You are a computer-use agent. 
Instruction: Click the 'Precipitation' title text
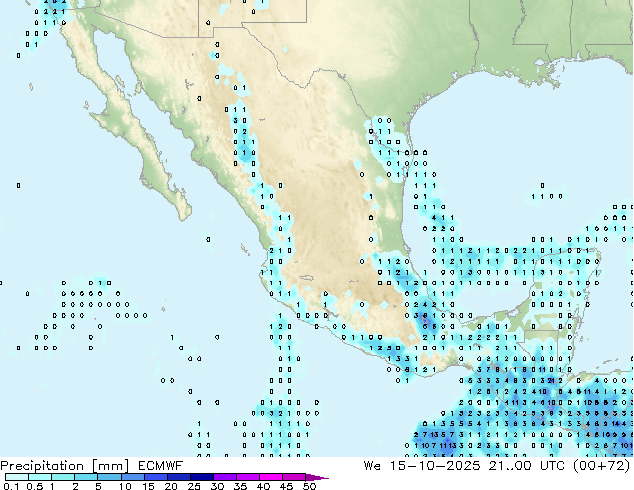click(x=42, y=466)
